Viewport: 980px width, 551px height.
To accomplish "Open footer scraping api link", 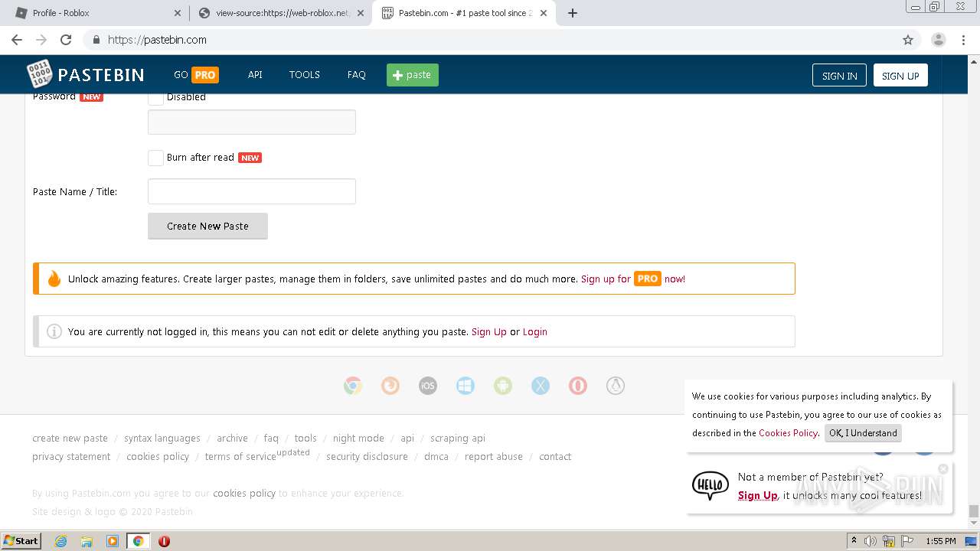I will tap(458, 439).
